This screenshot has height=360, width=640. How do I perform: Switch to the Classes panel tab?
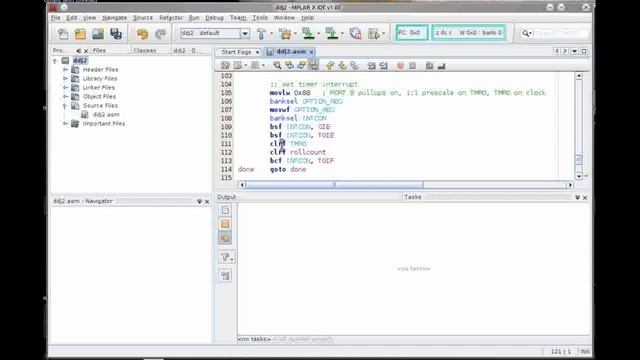(145, 51)
